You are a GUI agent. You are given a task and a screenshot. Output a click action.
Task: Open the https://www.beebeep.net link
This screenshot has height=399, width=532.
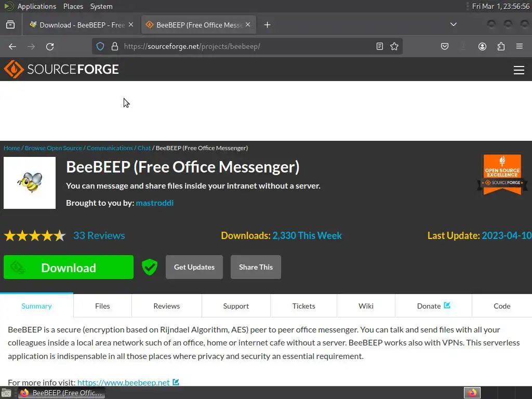pyautogui.click(x=124, y=382)
